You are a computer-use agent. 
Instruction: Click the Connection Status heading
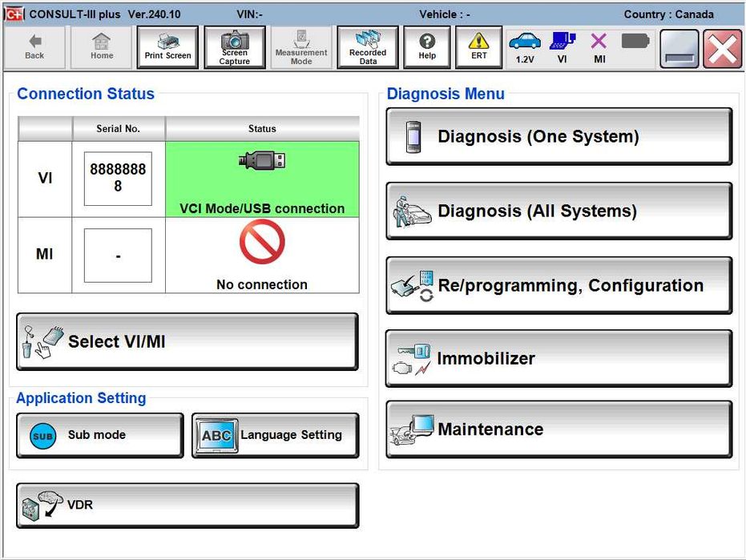(x=86, y=94)
